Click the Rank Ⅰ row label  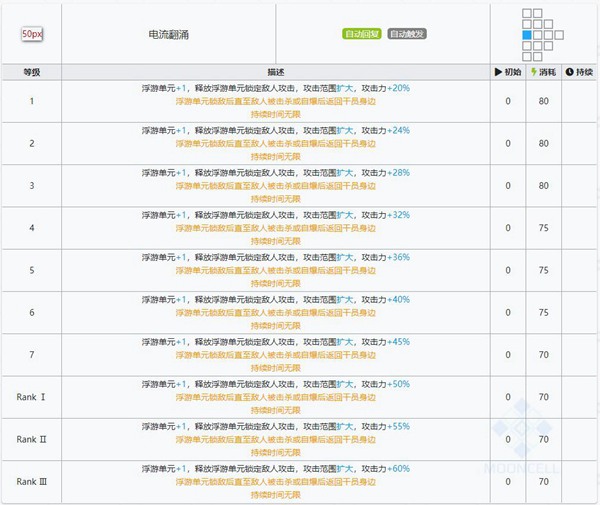tap(32, 396)
